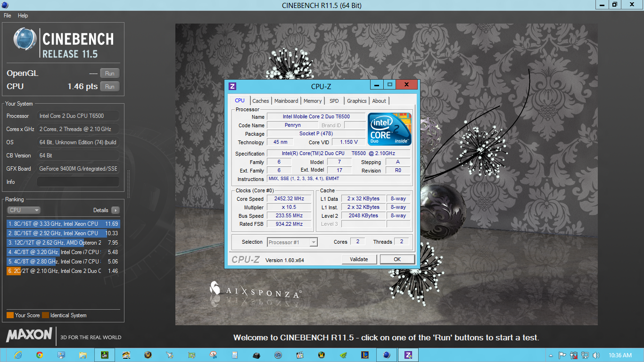644x362 pixels.
Task: Switch to the Caches tab in CPU-Z
Action: (x=260, y=101)
